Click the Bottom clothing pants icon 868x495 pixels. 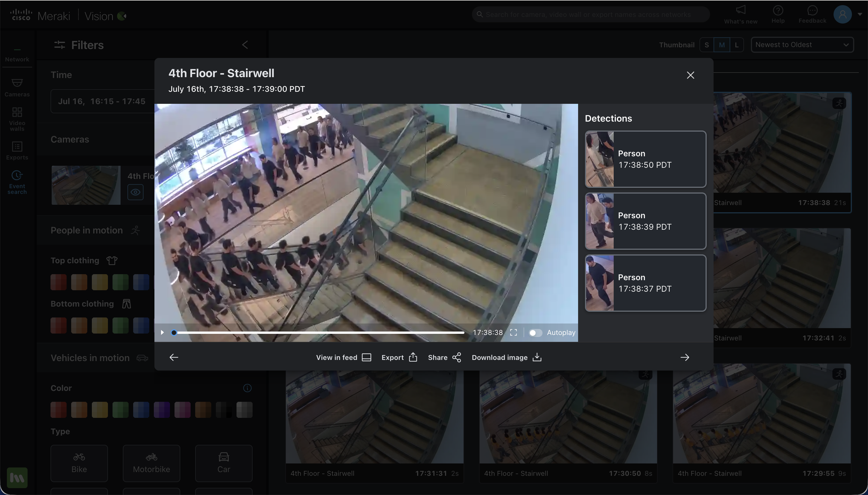pos(127,304)
